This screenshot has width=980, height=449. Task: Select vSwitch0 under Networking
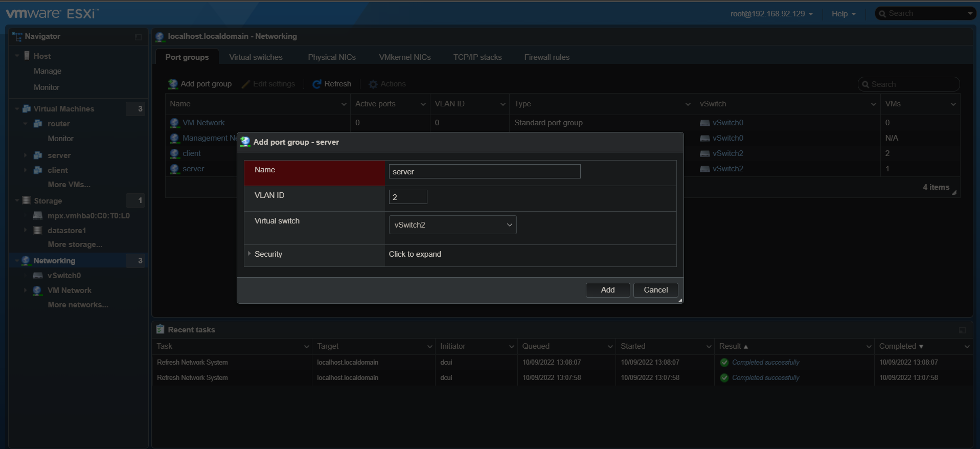tap(64, 276)
